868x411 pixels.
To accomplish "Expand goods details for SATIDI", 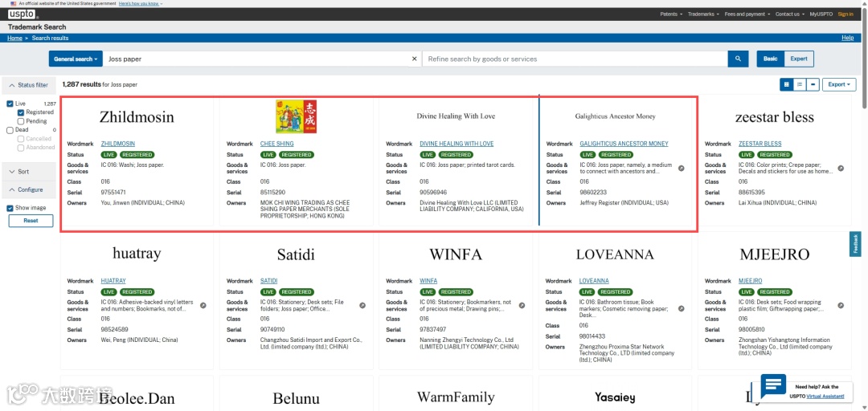I will click(x=362, y=305).
